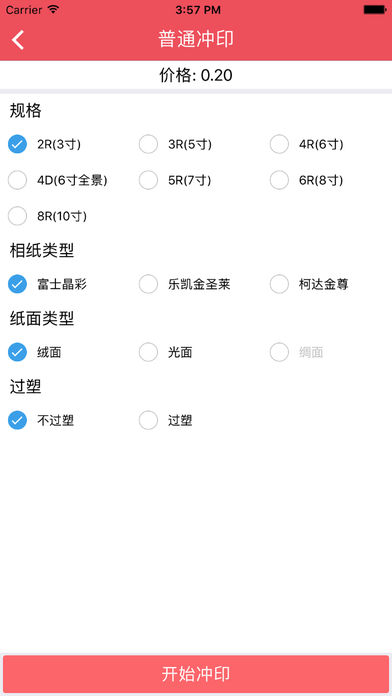The image size is (392, 696).
Task: Tap the 普通冲印 page title
Action: coord(196,40)
